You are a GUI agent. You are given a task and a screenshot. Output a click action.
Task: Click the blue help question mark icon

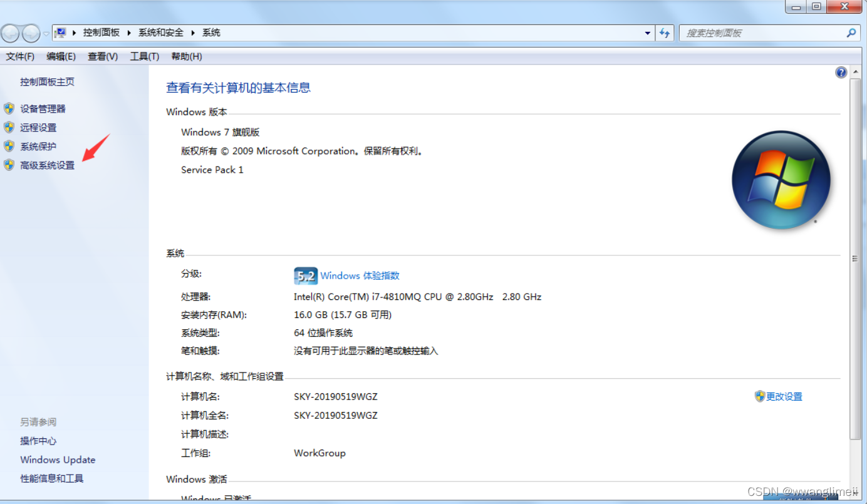[841, 73]
